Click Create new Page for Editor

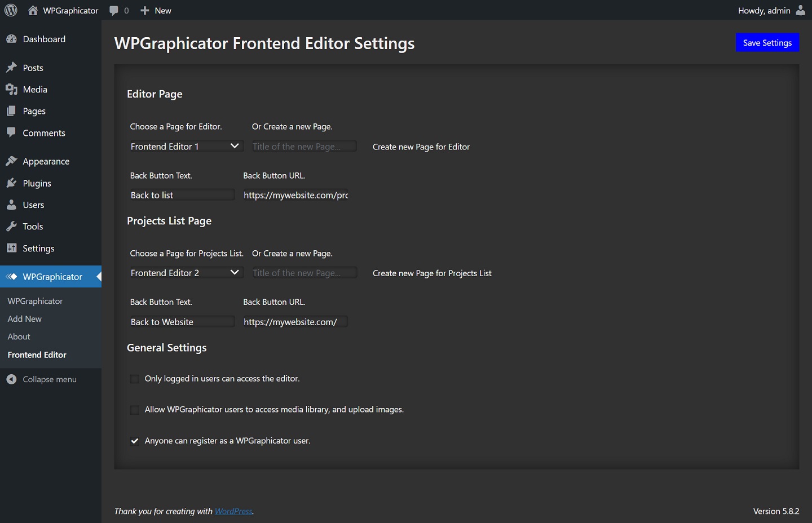coord(421,147)
